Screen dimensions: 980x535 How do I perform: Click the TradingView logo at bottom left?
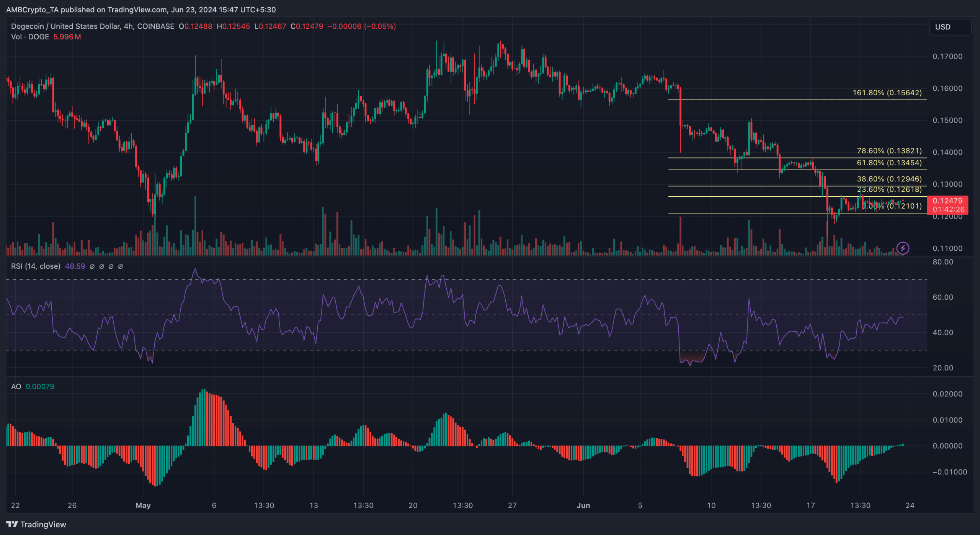click(x=36, y=524)
